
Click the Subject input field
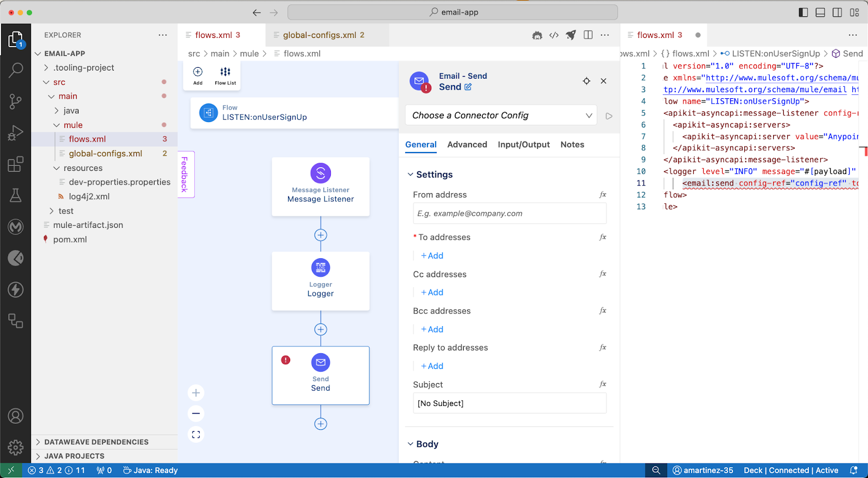[x=509, y=403]
